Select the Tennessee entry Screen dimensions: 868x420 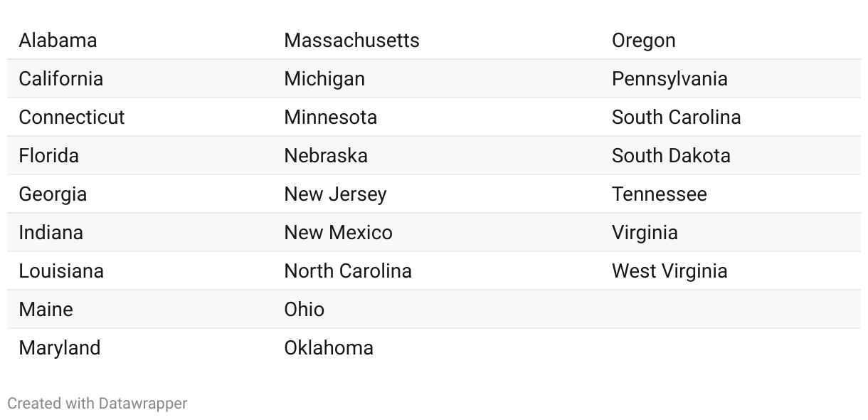[x=660, y=194]
